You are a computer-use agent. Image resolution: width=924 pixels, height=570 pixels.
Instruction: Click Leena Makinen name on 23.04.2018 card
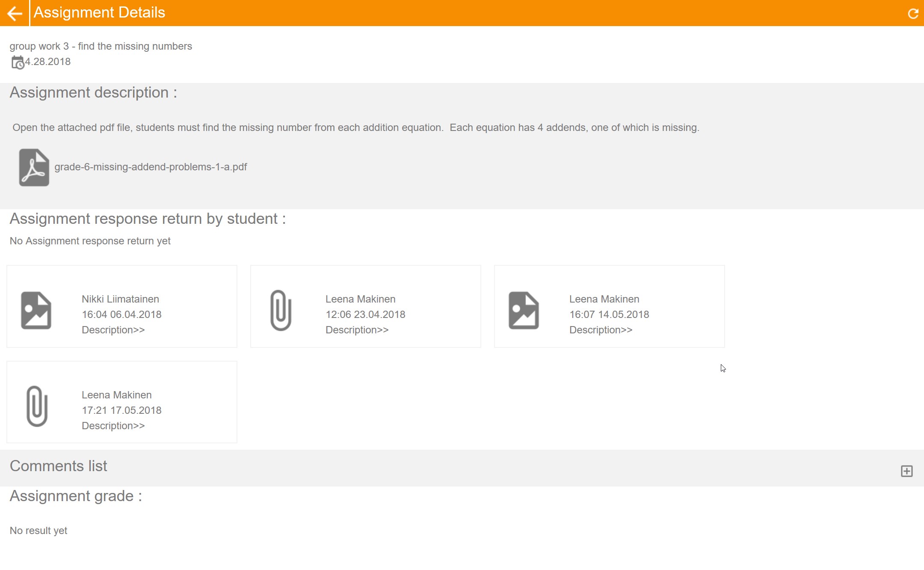pyautogui.click(x=360, y=299)
